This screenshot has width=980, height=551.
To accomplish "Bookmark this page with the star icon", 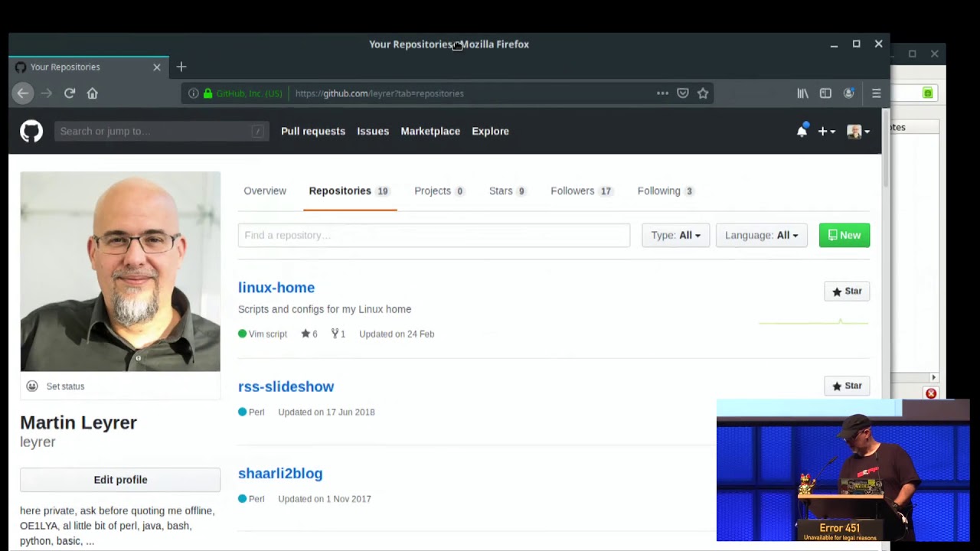I will pos(703,93).
